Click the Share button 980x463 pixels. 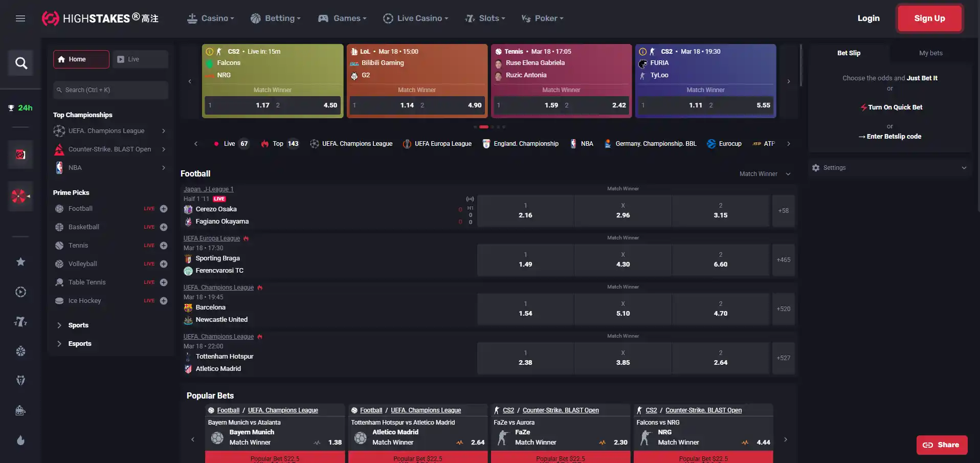(x=942, y=445)
